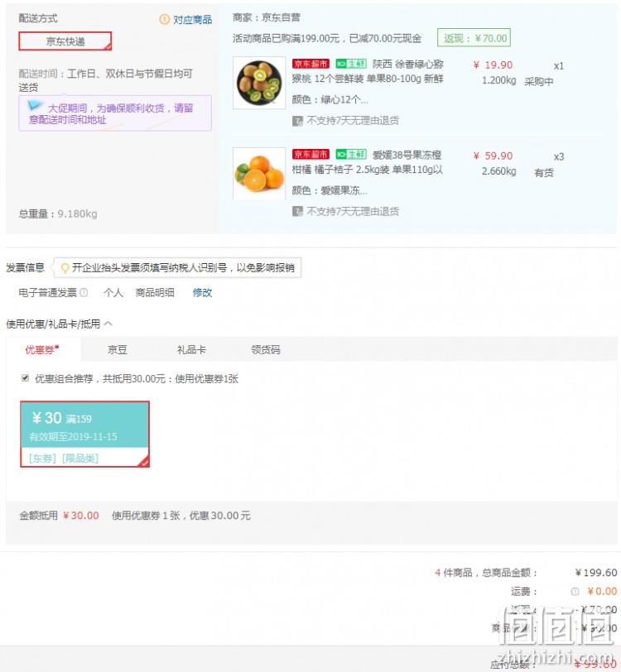The height and width of the screenshot is (672, 621).
Task: Select the ¥30 满159 coupon card
Action: [85, 434]
